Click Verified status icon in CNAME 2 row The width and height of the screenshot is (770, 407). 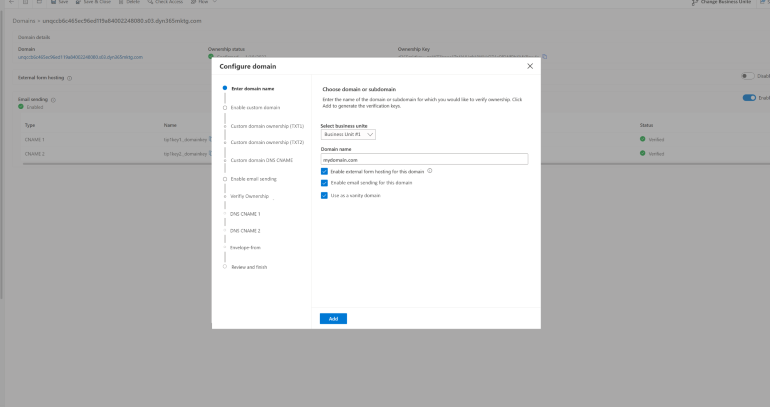tap(642, 153)
